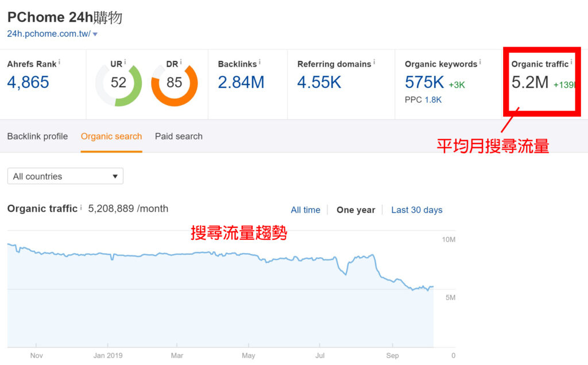Screen dimensions: 588x365
Task: Click the Organic keywords info icon
Action: (480, 62)
